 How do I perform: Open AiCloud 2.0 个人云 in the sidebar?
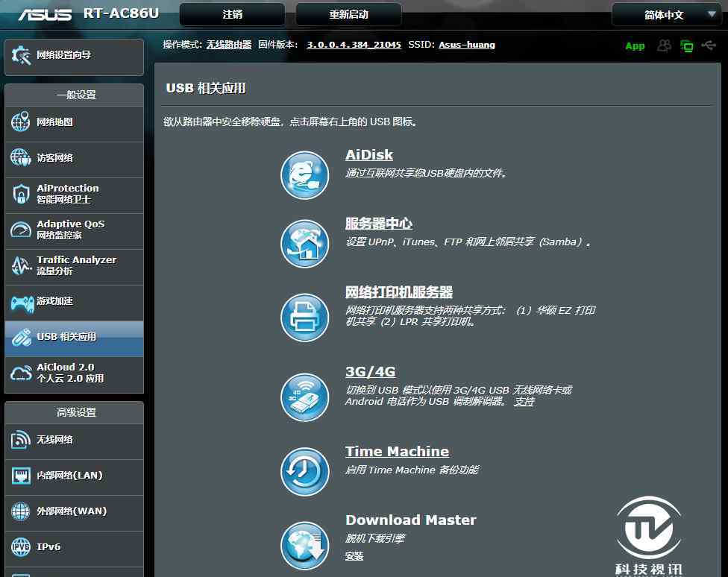click(75, 373)
